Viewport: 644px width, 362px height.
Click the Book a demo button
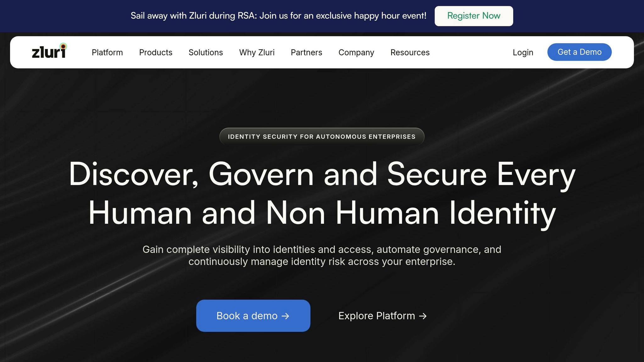(253, 316)
